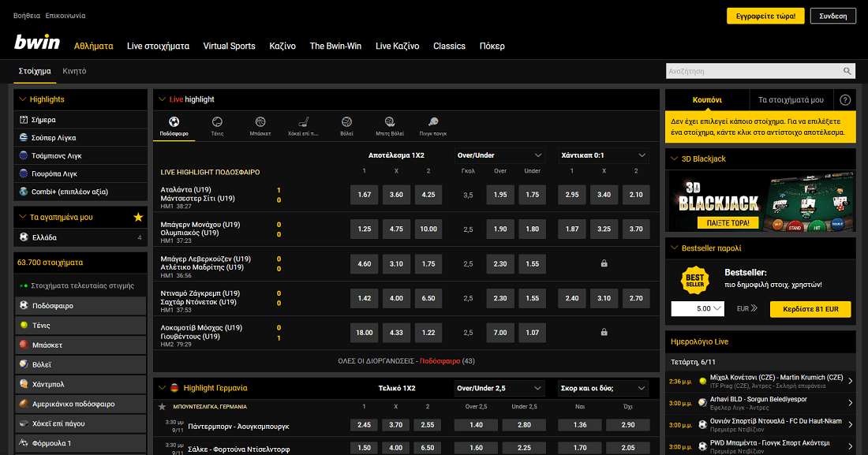This screenshot has height=455, width=868.
Task: Click the bwin logo
Action: pos(36,43)
